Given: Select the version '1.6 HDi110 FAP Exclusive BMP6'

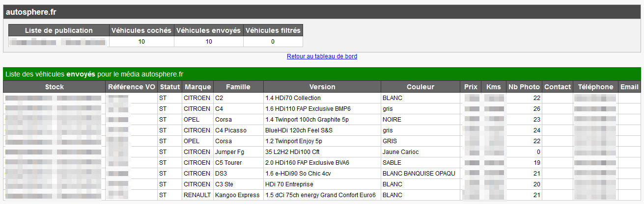Looking at the screenshot, I should click(308, 109).
